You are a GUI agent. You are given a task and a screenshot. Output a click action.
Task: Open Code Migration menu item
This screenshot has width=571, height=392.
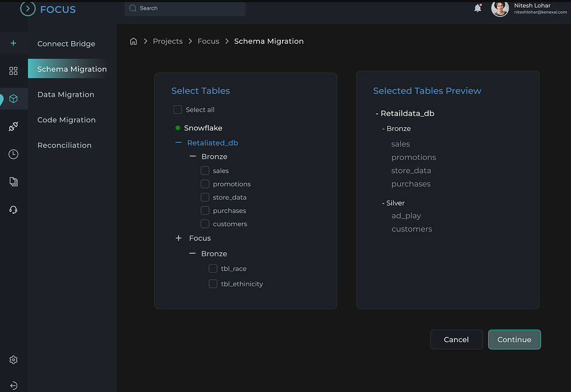click(67, 120)
